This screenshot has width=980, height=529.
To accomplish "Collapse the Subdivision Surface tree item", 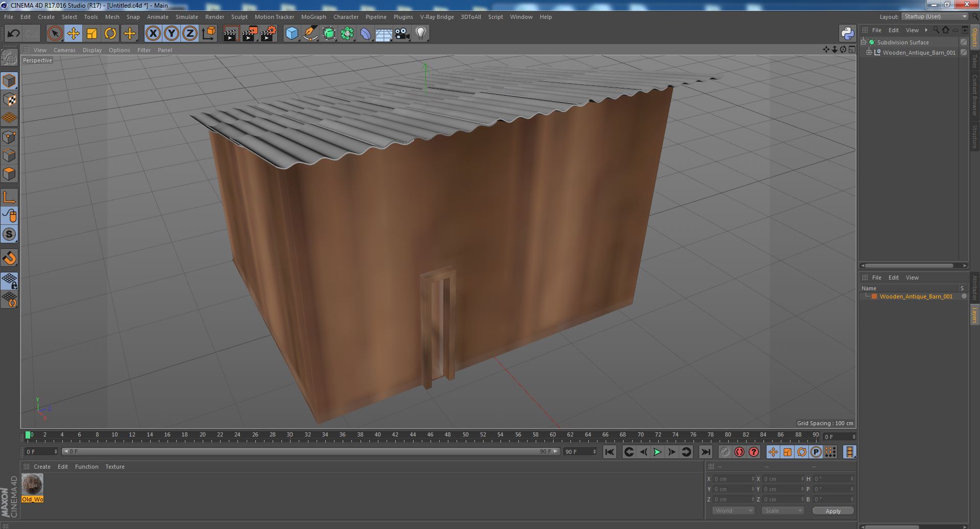I will coord(864,42).
